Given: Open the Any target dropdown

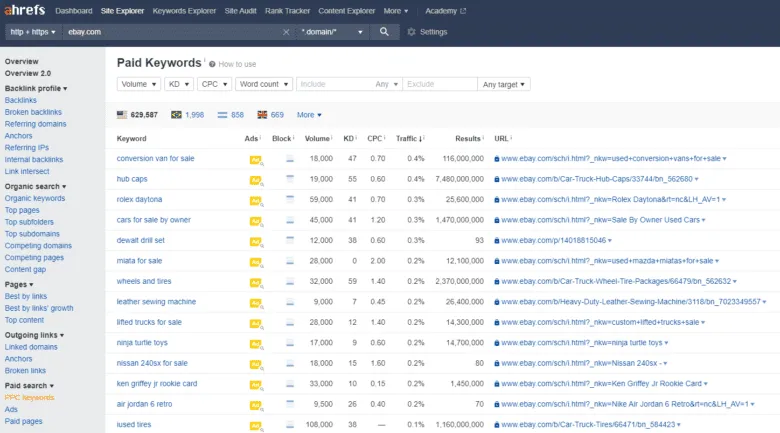Looking at the screenshot, I should coord(504,84).
